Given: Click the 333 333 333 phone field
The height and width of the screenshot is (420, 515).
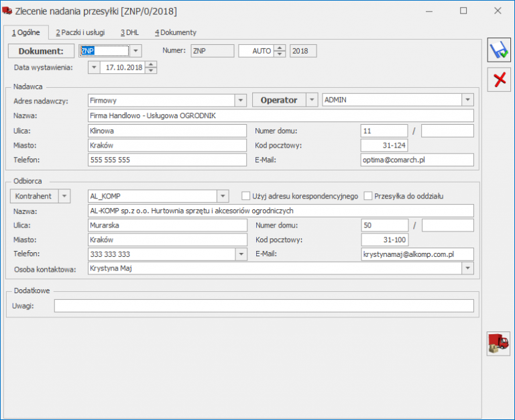Looking at the screenshot, I should tap(162, 254).
